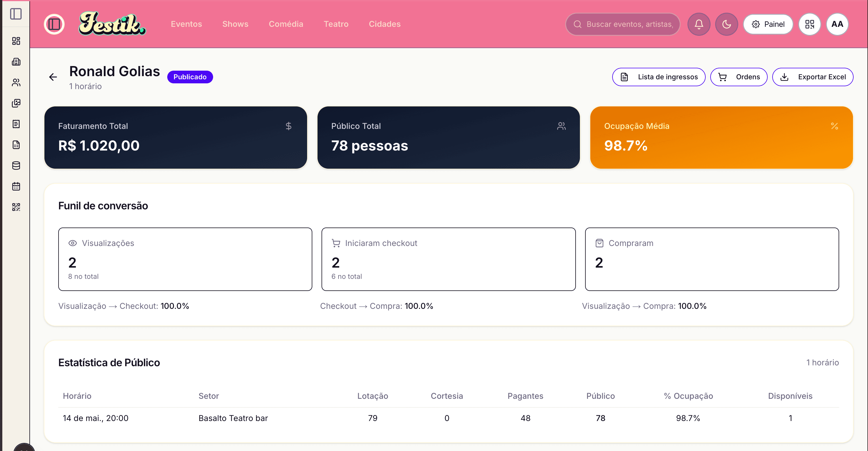Toggle dark mode with moon icon
This screenshot has height=451, width=868.
[x=726, y=24]
